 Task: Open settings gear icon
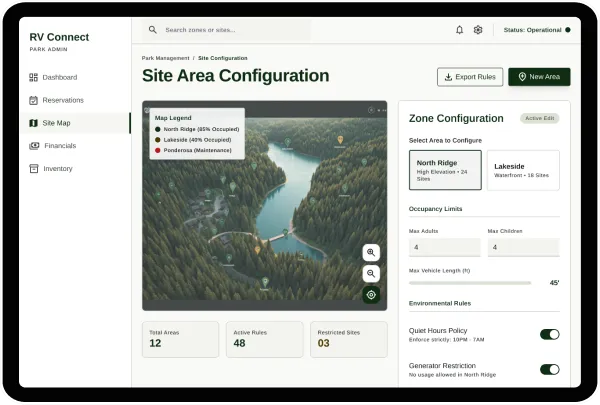(x=478, y=30)
